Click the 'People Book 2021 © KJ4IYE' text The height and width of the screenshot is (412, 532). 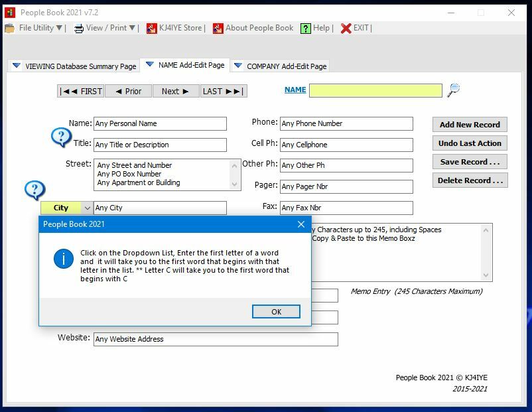[x=441, y=378]
